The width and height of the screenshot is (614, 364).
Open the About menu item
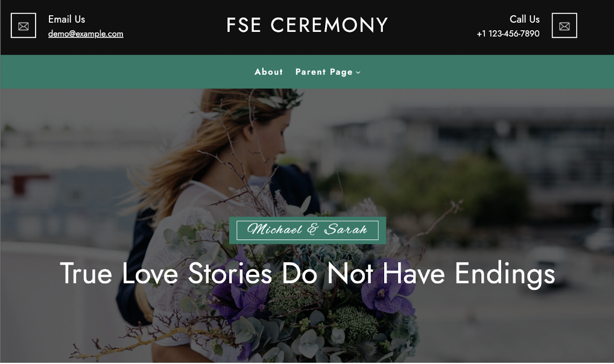pos(268,72)
